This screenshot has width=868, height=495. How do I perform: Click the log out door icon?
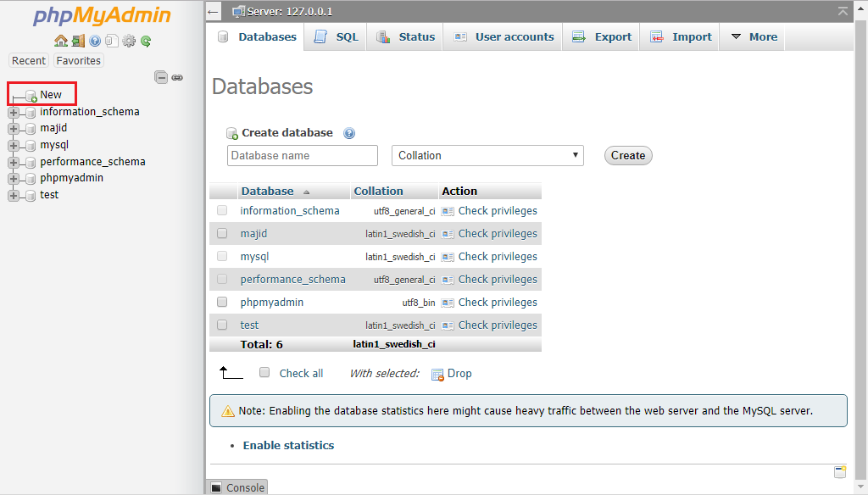click(78, 41)
